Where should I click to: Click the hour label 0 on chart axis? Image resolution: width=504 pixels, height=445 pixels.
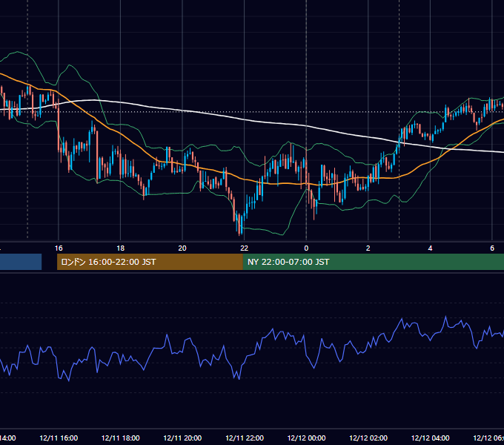[x=306, y=248]
